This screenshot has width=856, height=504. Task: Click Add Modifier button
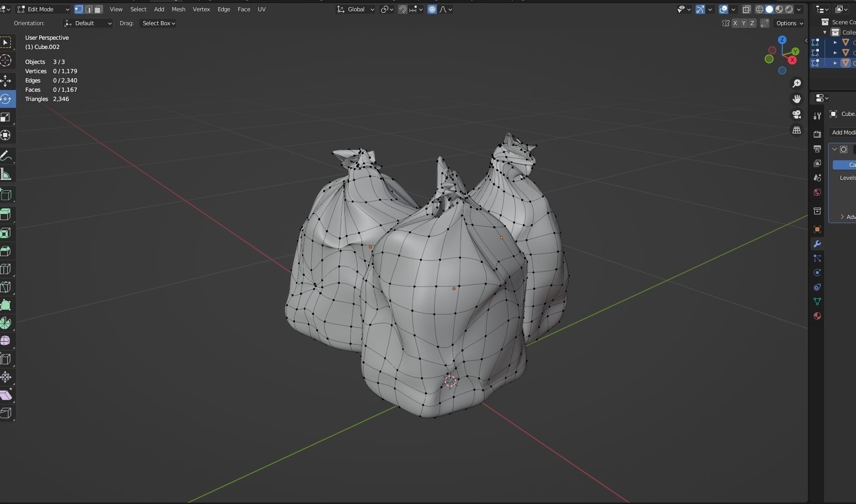pos(843,132)
